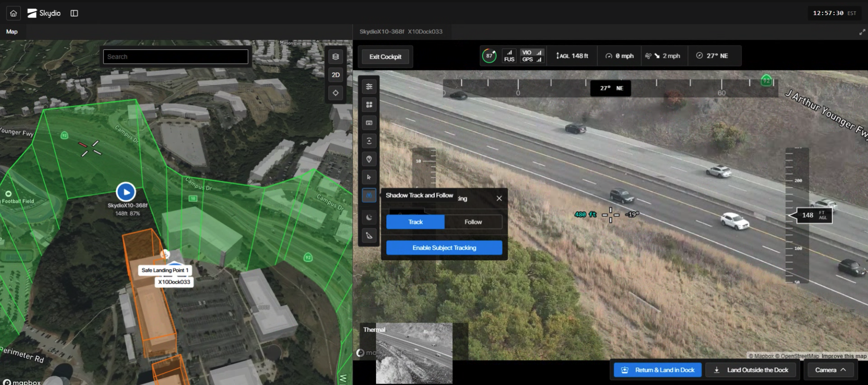Toggle the Shadow Track and Follow tool

point(369,195)
